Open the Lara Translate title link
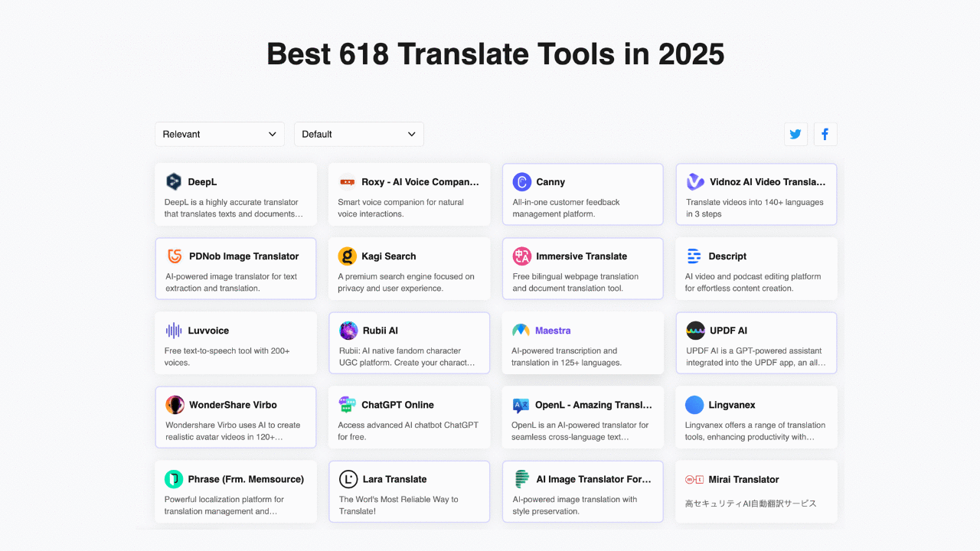 click(x=394, y=479)
